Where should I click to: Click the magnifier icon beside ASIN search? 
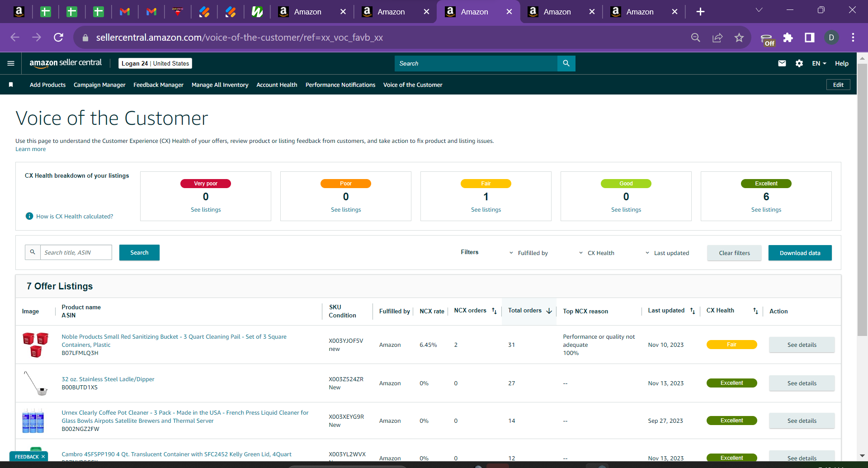(x=33, y=252)
